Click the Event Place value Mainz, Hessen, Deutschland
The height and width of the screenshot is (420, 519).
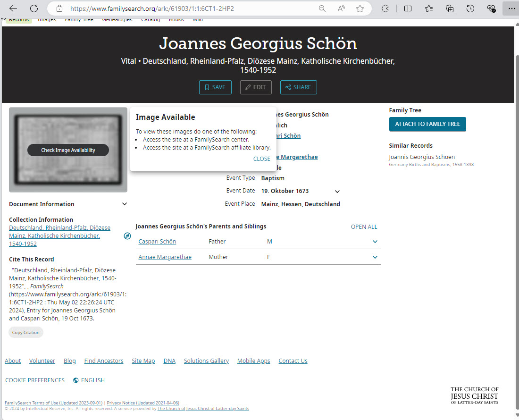point(301,204)
